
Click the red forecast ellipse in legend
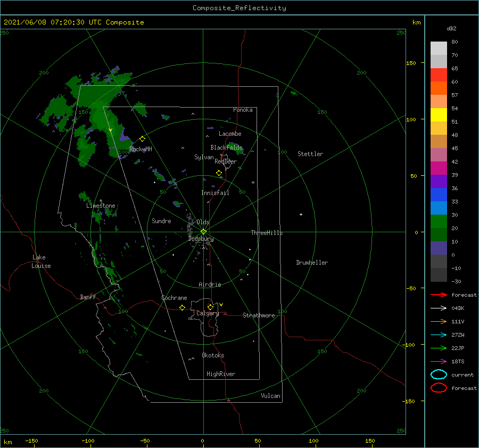[x=439, y=388]
